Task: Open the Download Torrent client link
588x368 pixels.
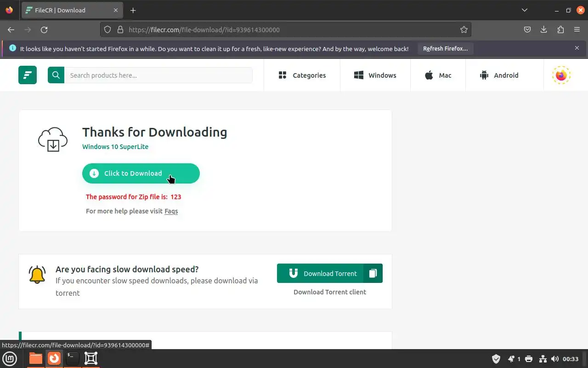Action: (330, 292)
